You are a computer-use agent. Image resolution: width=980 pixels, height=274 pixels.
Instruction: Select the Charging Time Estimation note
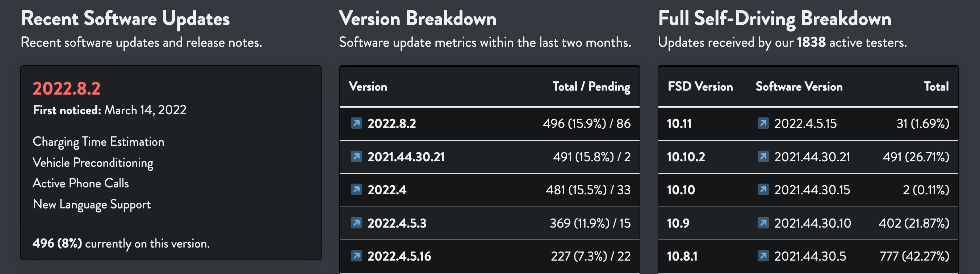pos(98,142)
